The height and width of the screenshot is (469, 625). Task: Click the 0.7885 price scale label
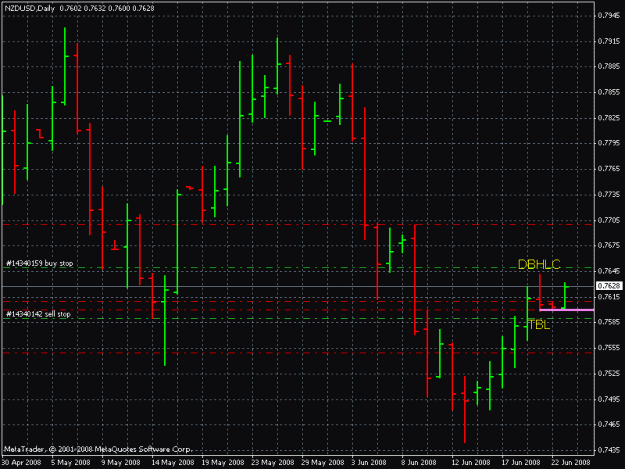click(609, 66)
